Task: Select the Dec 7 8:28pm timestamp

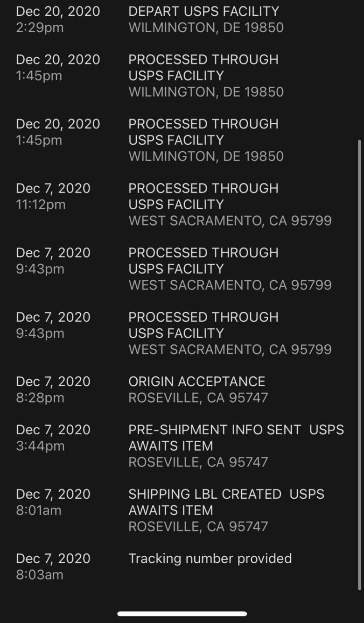Action: point(53,389)
